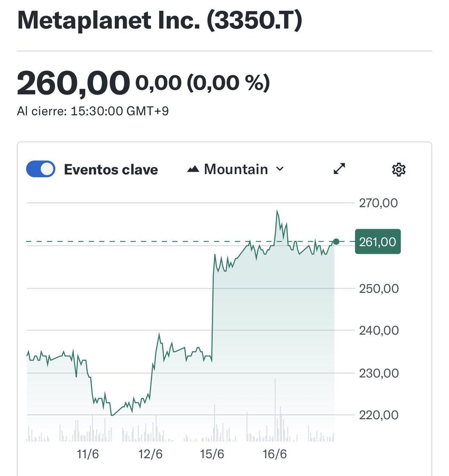Image resolution: width=449 pixels, height=476 pixels.
Task: Click the 220,00 price axis label
Action: [379, 415]
